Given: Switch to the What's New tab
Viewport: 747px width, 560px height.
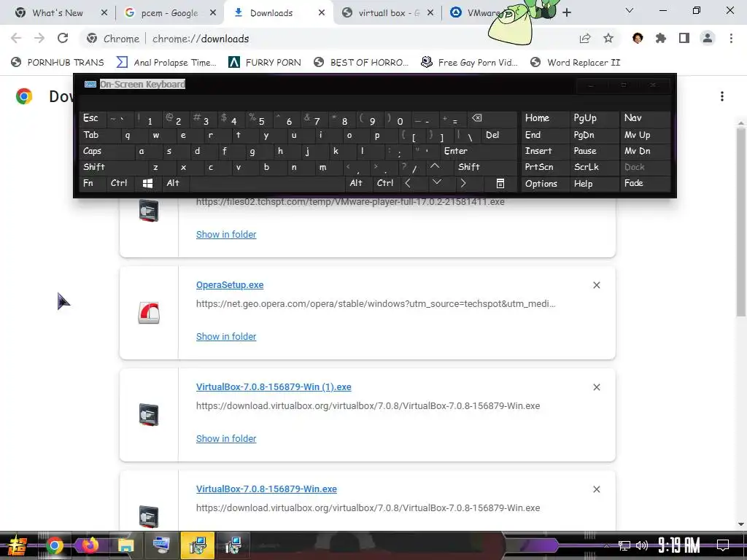Looking at the screenshot, I should pos(57,13).
